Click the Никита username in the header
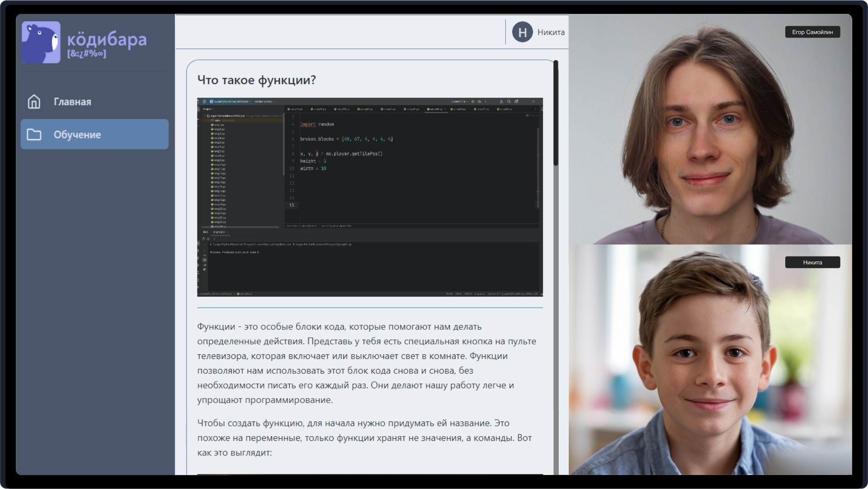Viewport: 868px width, 489px height. pyautogui.click(x=551, y=32)
